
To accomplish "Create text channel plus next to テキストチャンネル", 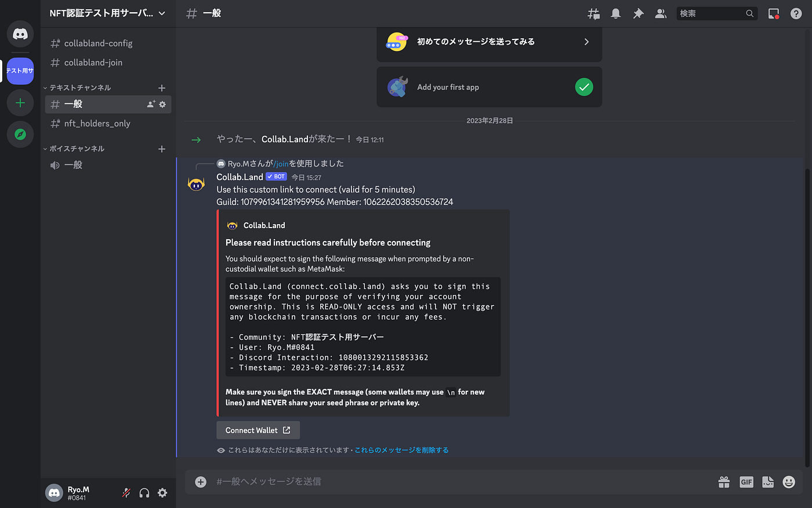I will (162, 88).
